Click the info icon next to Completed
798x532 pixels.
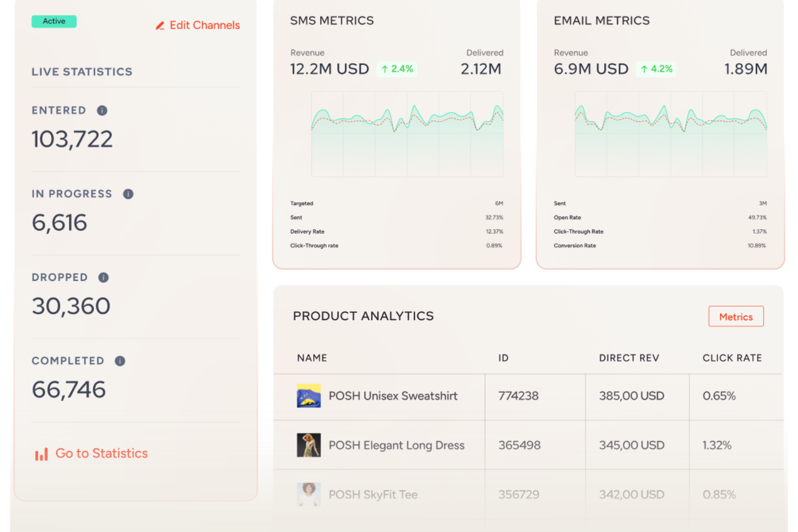pos(120,361)
